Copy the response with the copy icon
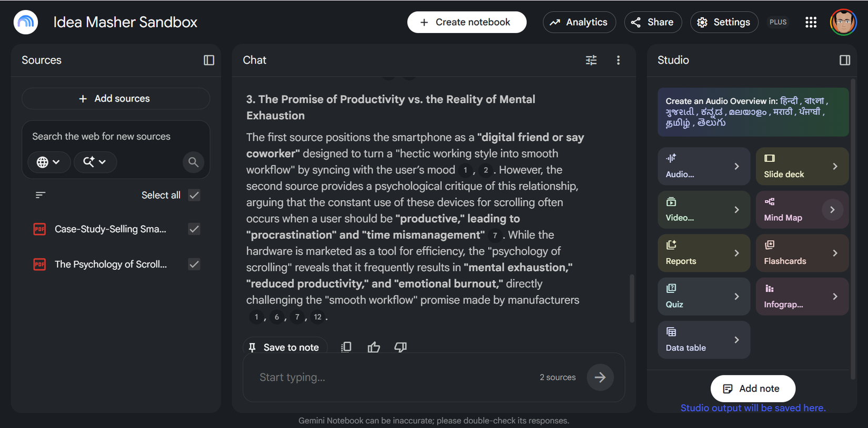 tap(346, 347)
